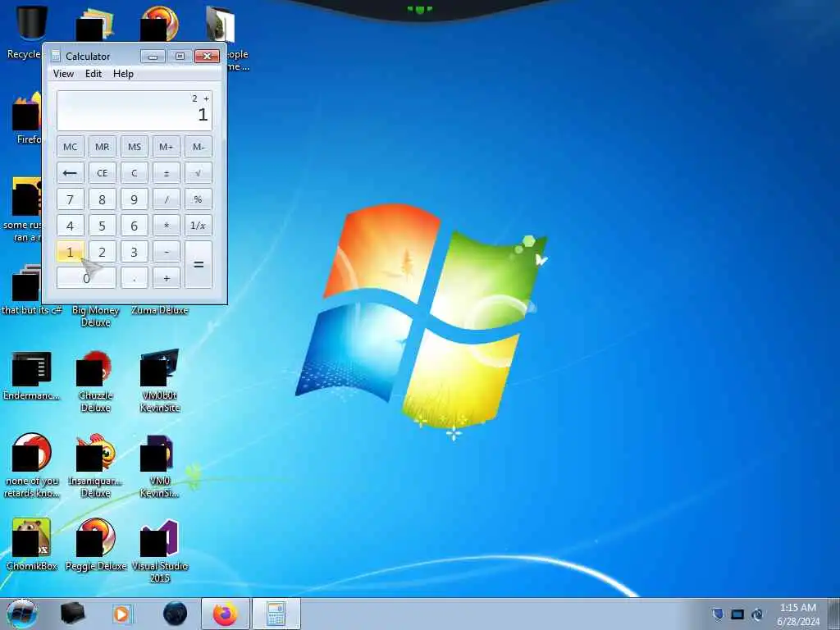This screenshot has height=630, width=840.
Task: Click the 5 key in Calculator
Action: coord(102,226)
